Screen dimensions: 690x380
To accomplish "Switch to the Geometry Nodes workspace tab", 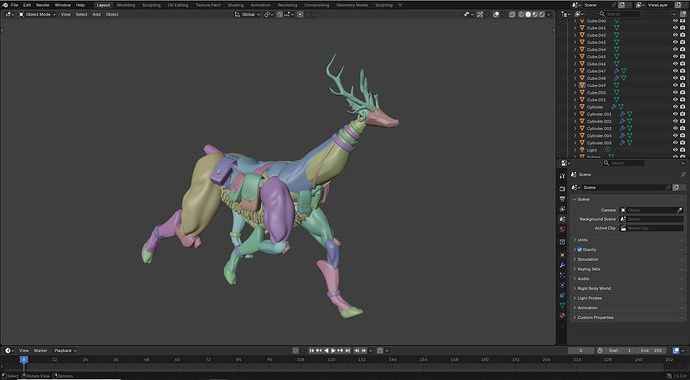I will pyautogui.click(x=352, y=5).
